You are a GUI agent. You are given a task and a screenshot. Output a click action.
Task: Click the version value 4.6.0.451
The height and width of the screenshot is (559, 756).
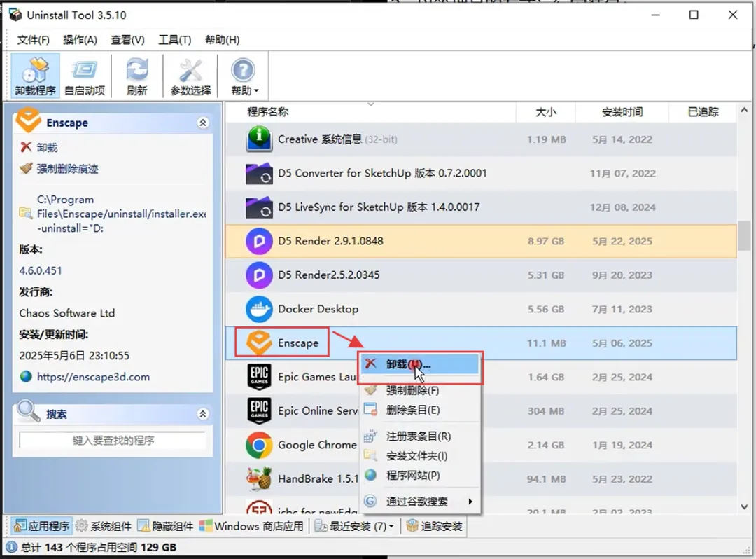(41, 270)
